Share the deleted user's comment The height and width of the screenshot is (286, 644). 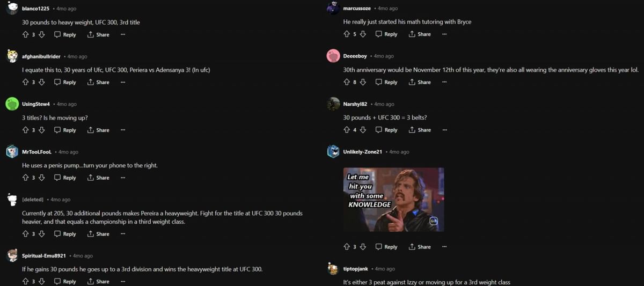coord(98,234)
